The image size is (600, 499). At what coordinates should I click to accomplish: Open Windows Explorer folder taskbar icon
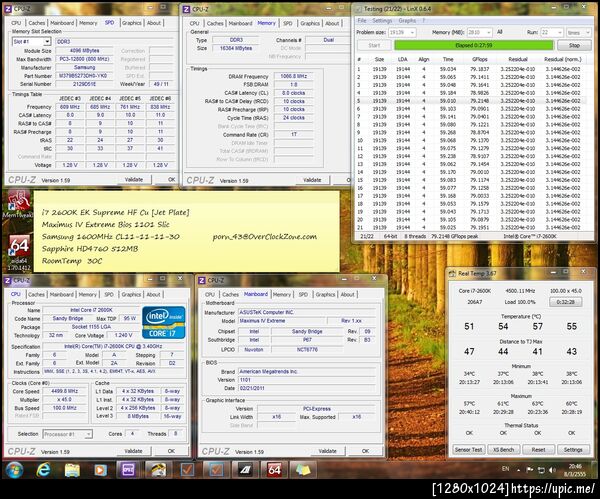click(72, 470)
